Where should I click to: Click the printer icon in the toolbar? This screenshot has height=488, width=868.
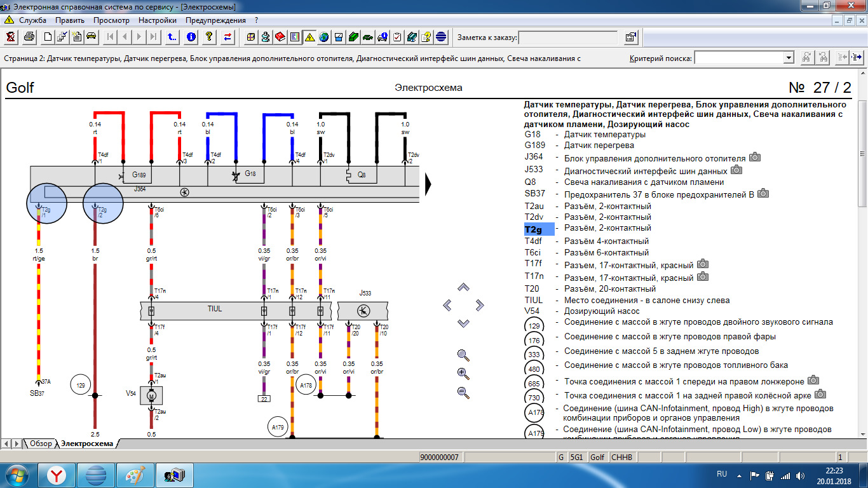coord(29,37)
